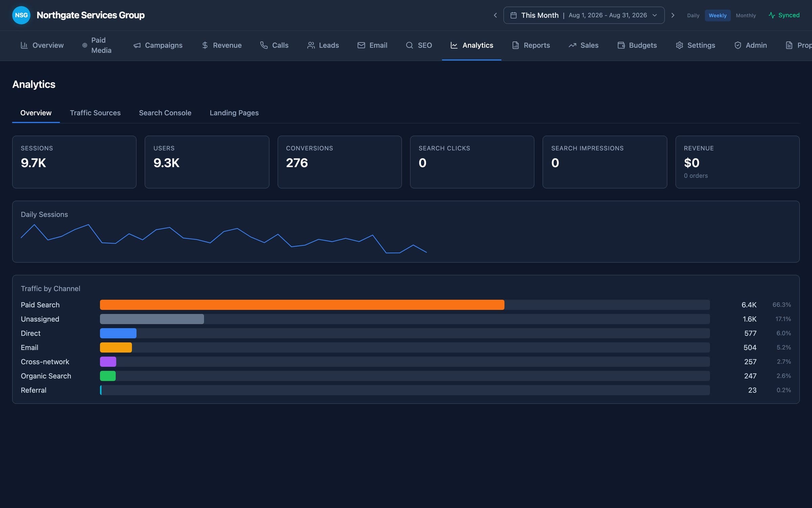
Task: Click the Synced pulse status icon
Action: pyautogui.click(x=771, y=15)
